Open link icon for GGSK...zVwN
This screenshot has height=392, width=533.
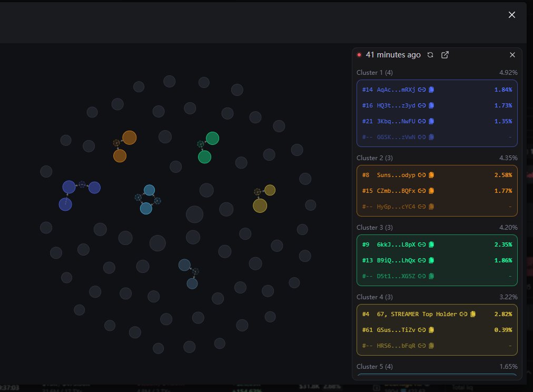pyautogui.click(x=422, y=137)
